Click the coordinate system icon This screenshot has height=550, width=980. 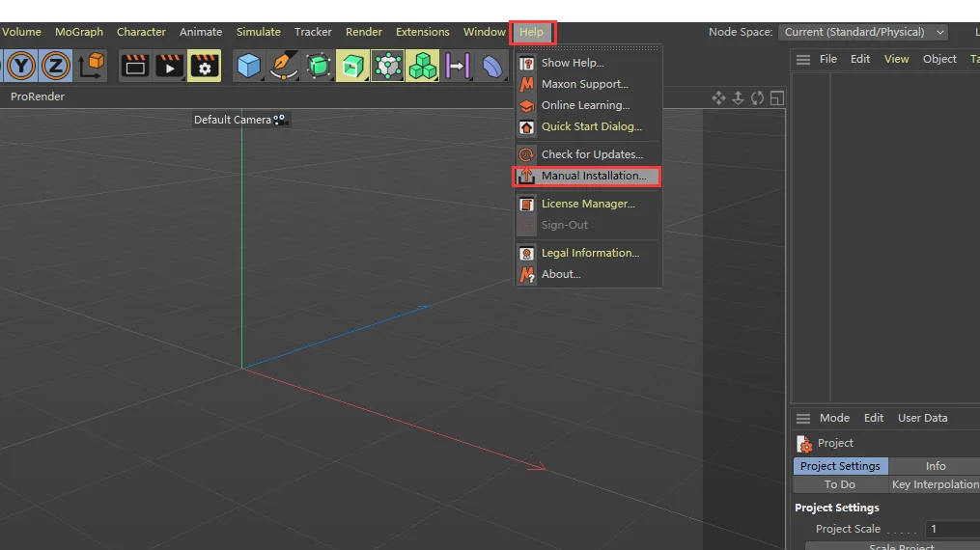91,66
